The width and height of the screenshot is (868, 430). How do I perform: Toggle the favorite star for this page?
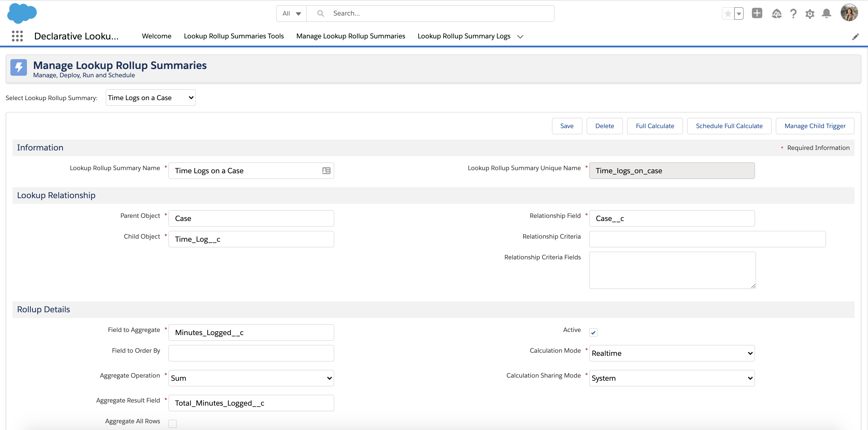pos(728,13)
